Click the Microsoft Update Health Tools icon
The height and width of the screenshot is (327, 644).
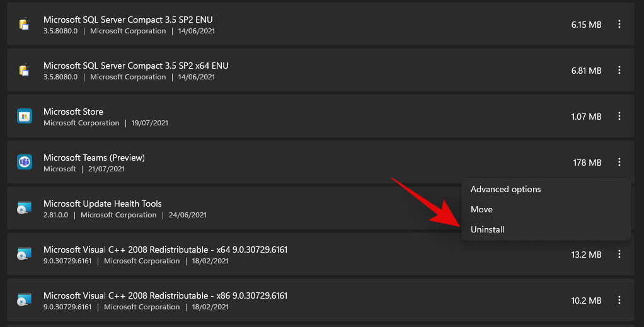[25, 209]
